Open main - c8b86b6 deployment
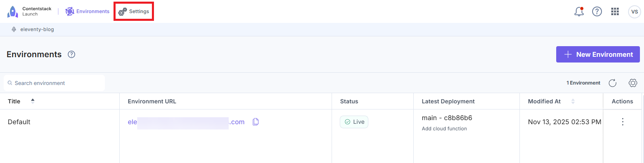644x163 pixels. pyautogui.click(x=447, y=118)
